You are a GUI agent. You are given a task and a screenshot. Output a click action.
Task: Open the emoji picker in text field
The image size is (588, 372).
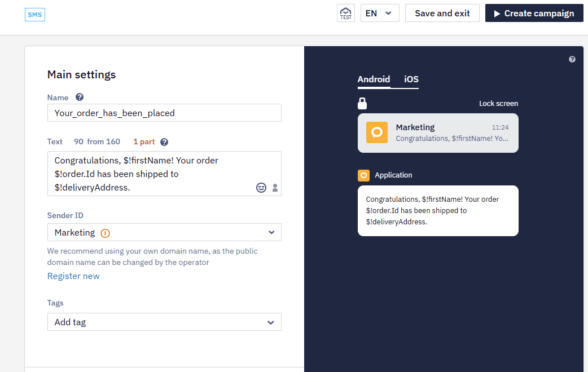pyautogui.click(x=261, y=187)
